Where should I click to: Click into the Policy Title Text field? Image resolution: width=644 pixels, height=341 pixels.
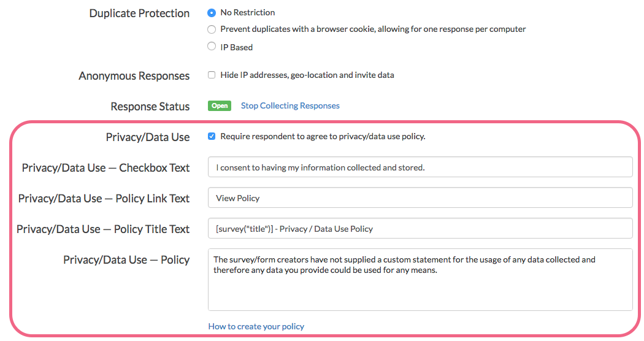pos(420,229)
